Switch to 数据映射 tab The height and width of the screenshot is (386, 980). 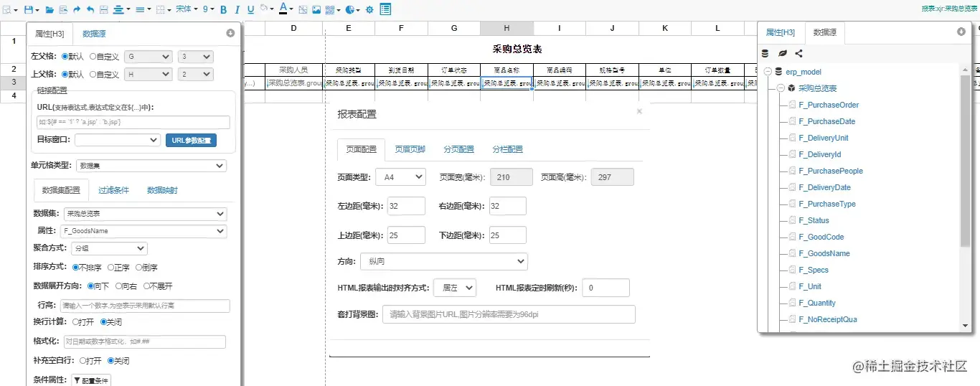[162, 190]
